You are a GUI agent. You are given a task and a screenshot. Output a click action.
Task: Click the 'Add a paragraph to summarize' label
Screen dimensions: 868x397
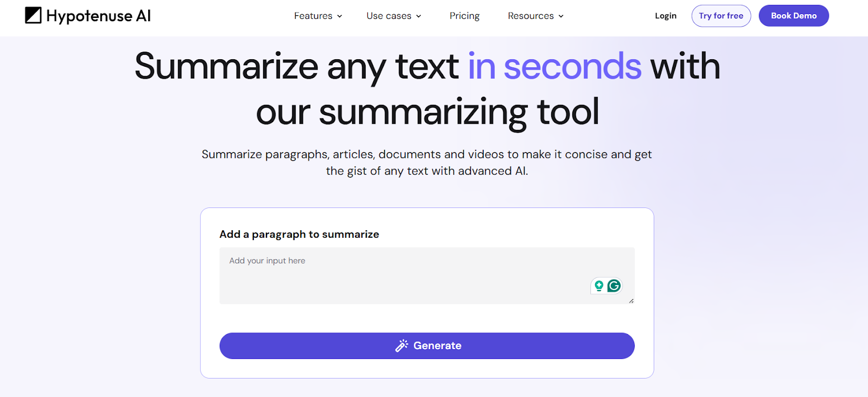pos(299,234)
